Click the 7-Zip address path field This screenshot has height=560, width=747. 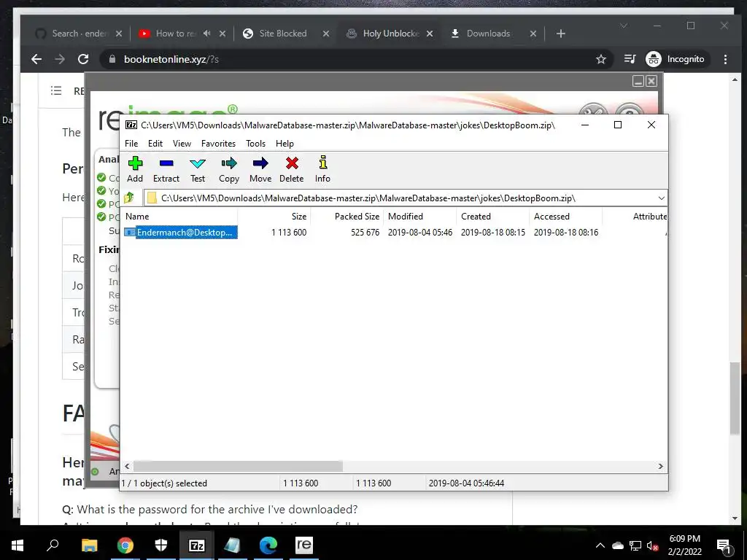[x=400, y=198]
